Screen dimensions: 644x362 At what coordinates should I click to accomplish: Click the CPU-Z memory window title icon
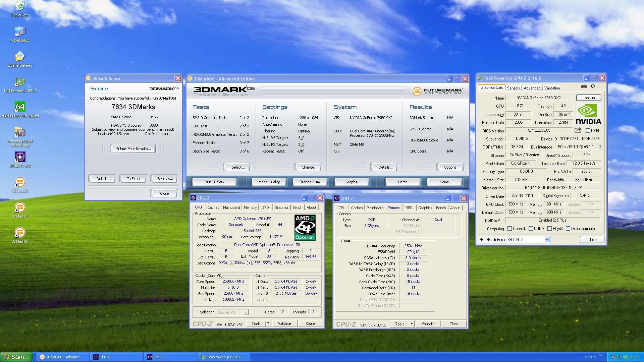(337, 198)
